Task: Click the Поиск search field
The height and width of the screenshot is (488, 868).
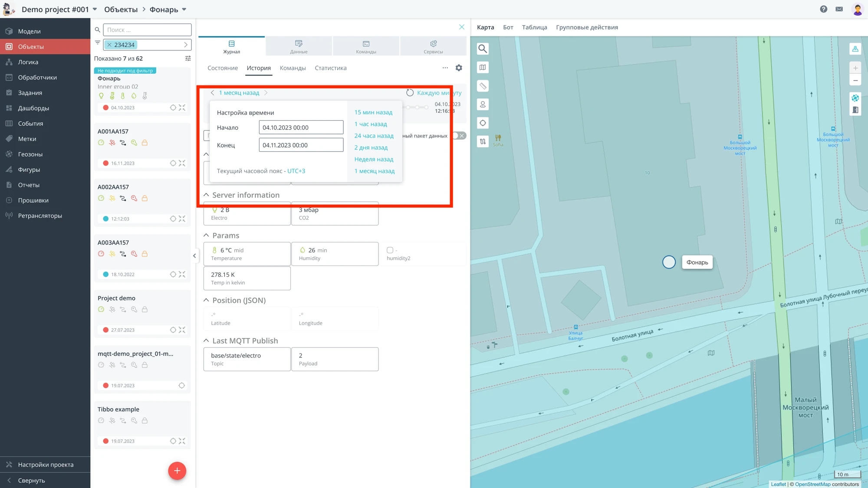Action: [147, 29]
